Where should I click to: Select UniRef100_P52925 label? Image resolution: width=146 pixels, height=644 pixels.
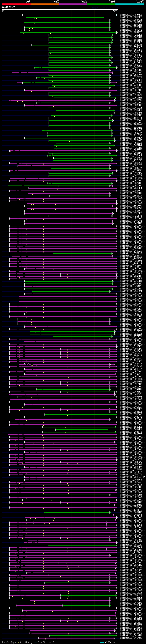[131, 570]
